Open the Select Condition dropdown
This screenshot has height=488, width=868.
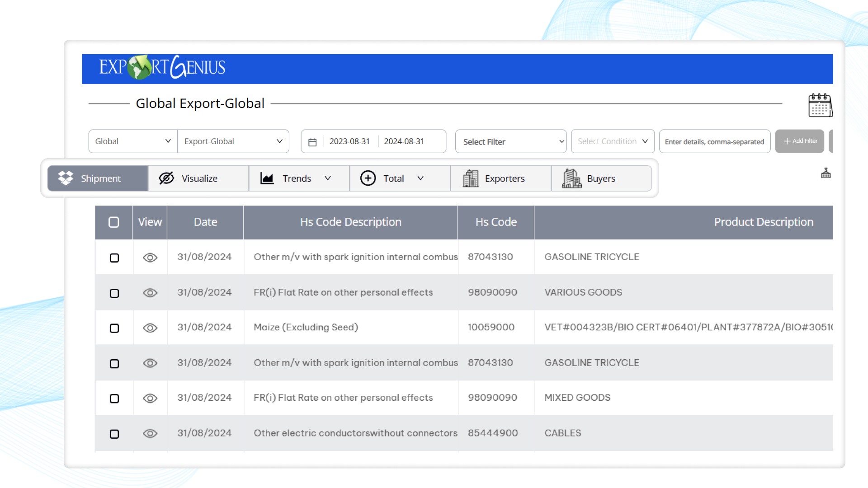(613, 141)
